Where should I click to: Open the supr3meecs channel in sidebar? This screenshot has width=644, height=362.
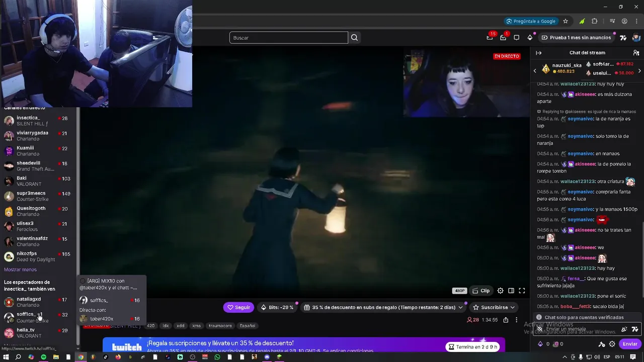point(38,196)
